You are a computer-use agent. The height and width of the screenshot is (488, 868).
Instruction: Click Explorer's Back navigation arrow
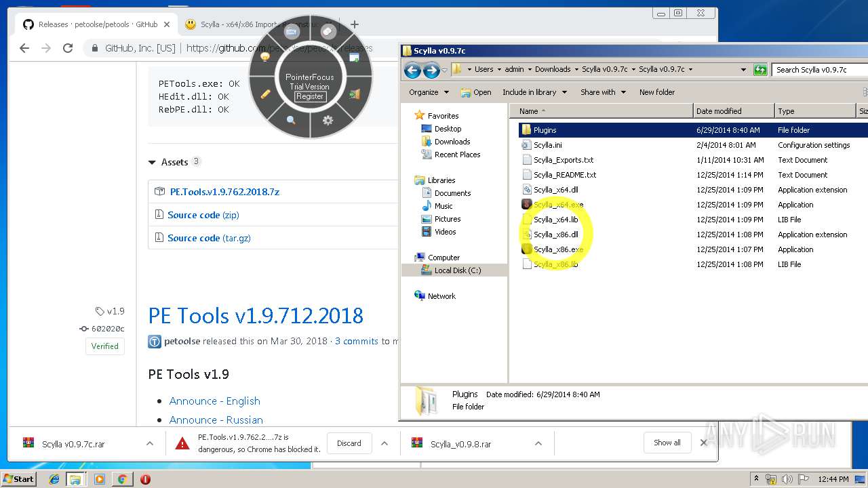click(412, 70)
